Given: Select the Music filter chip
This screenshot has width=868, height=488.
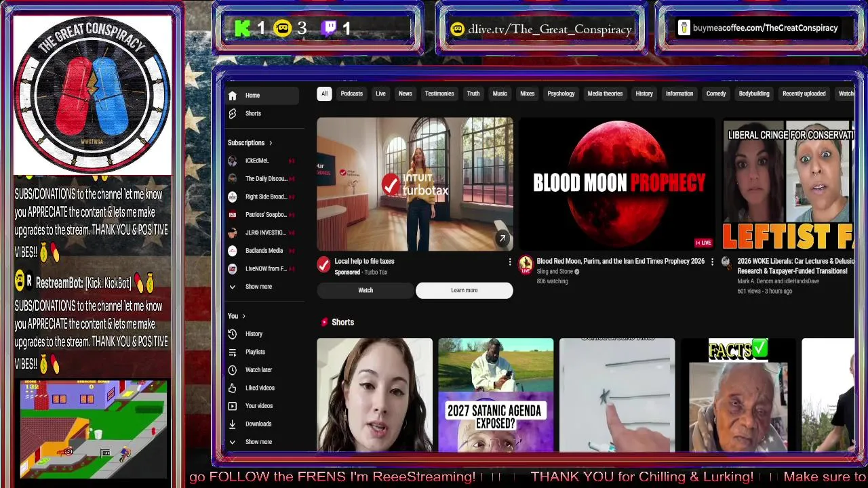Looking at the screenshot, I should (x=500, y=94).
